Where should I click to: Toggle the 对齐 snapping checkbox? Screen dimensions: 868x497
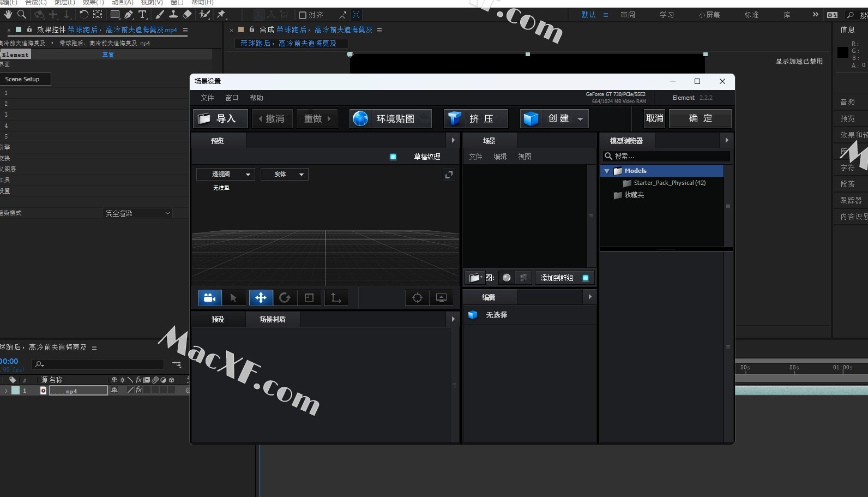pos(303,15)
